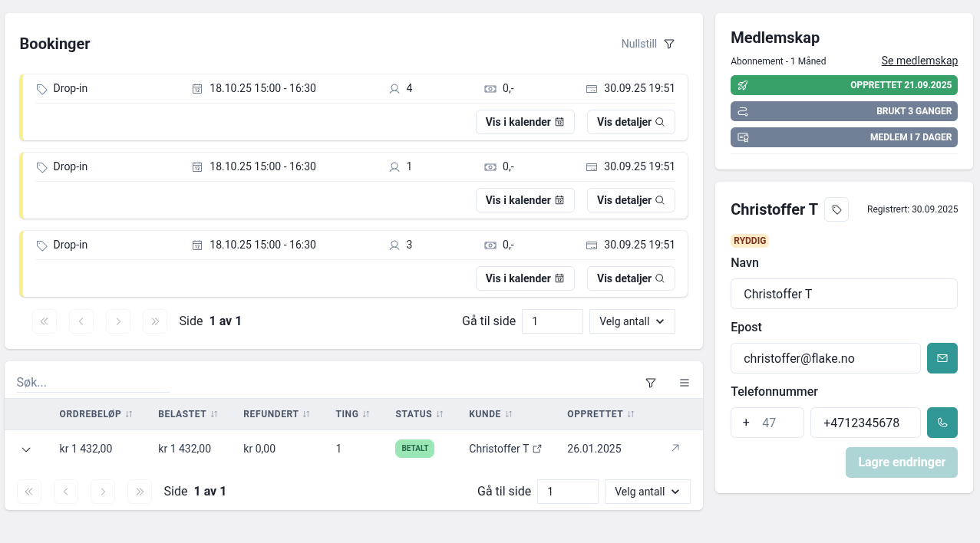Open bookings Velg antall dropdown
This screenshot has height=543, width=980.
point(632,321)
